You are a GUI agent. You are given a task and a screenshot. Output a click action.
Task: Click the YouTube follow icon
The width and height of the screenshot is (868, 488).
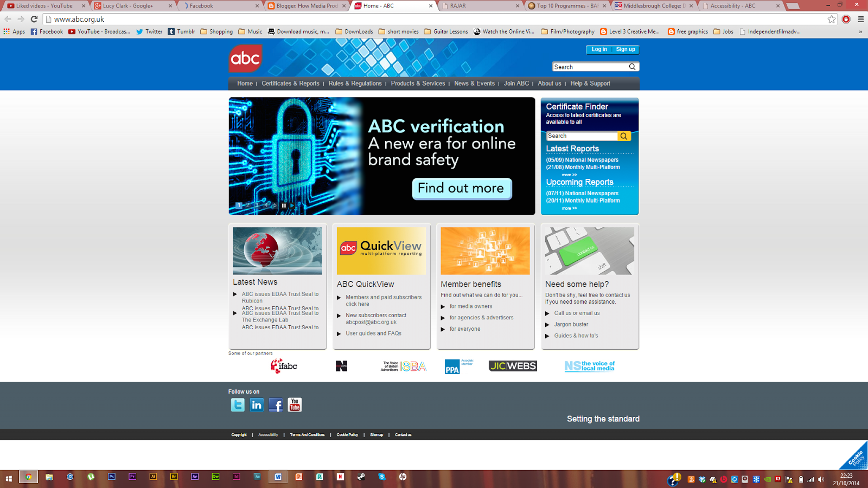click(x=295, y=405)
